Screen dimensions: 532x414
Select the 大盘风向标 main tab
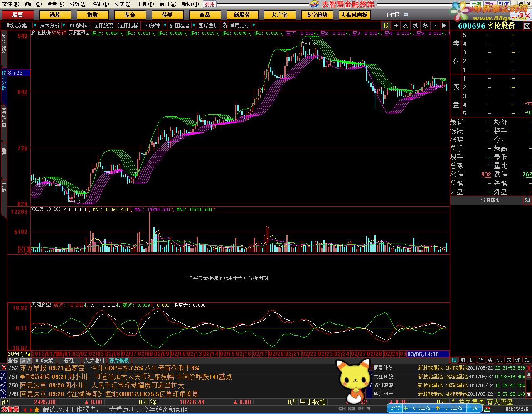click(x=354, y=15)
